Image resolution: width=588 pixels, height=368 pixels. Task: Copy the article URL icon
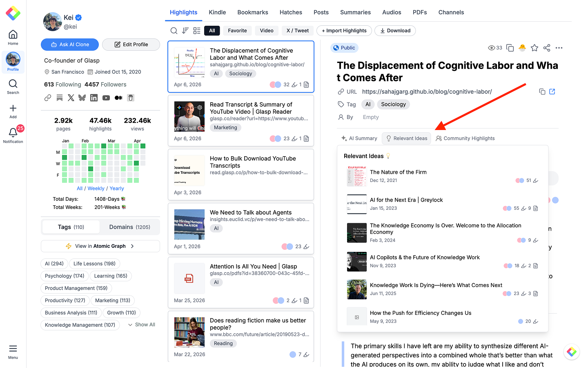(x=542, y=92)
